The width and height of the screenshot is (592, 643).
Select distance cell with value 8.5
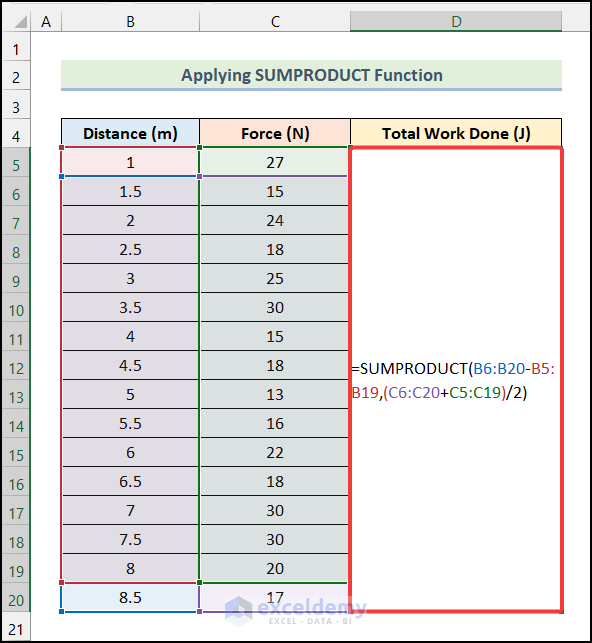(x=130, y=597)
